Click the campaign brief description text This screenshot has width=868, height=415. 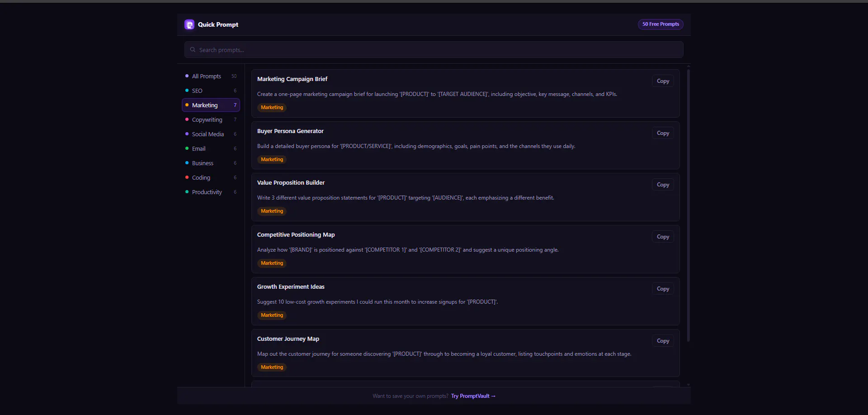[437, 94]
